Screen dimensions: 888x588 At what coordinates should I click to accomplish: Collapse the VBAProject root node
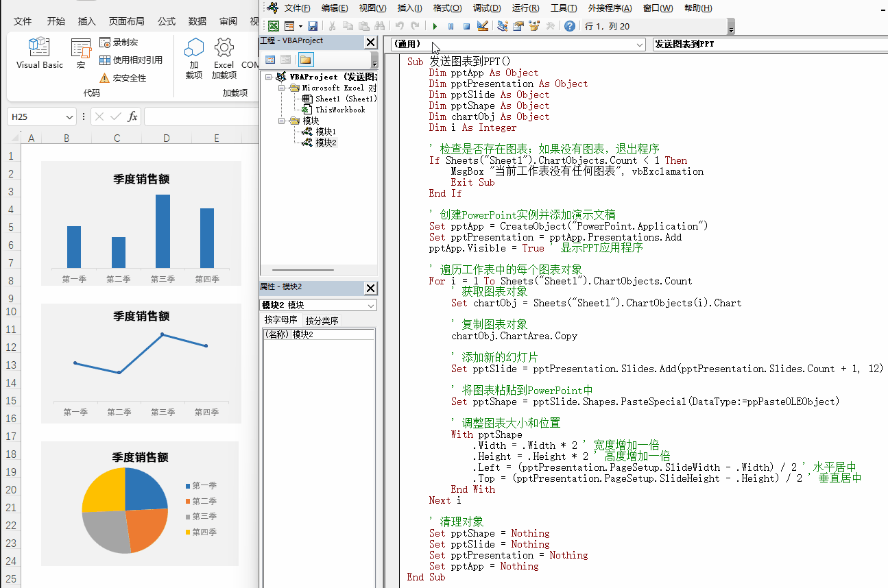pos(269,77)
